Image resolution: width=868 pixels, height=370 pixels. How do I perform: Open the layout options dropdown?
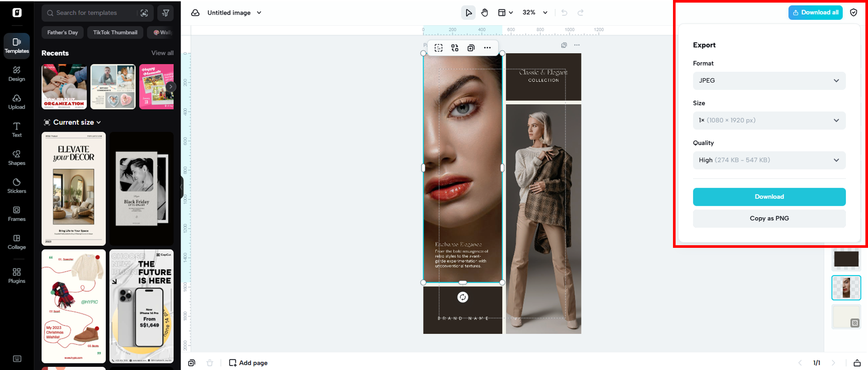coord(505,13)
